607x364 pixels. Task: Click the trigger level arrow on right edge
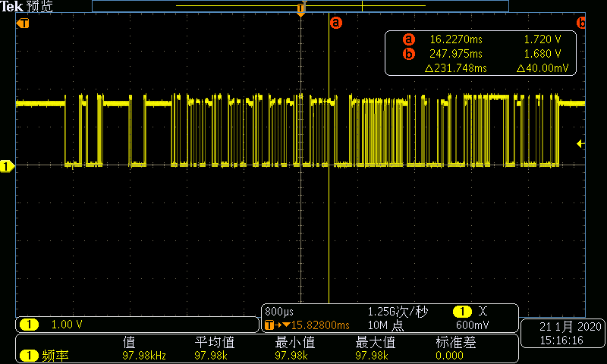[x=580, y=144]
